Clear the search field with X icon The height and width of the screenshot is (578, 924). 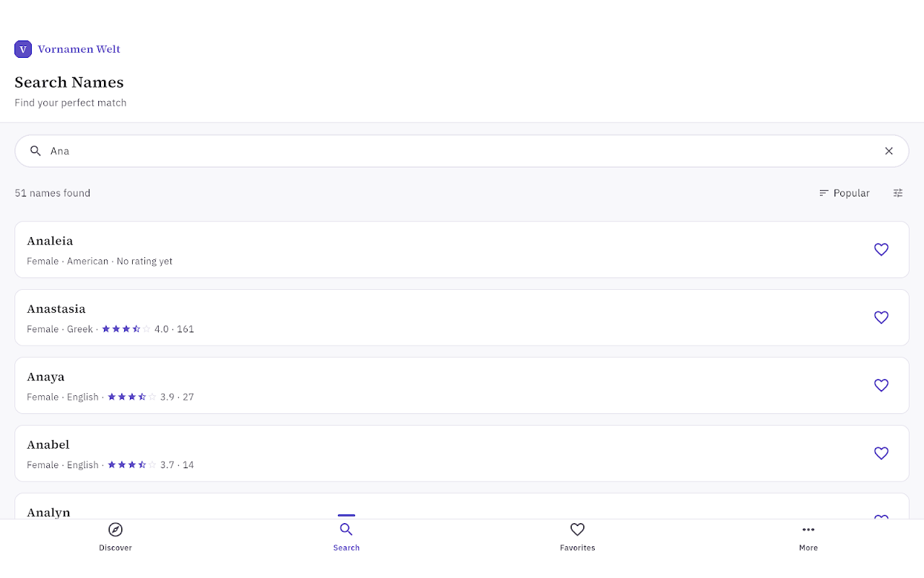[x=889, y=151]
